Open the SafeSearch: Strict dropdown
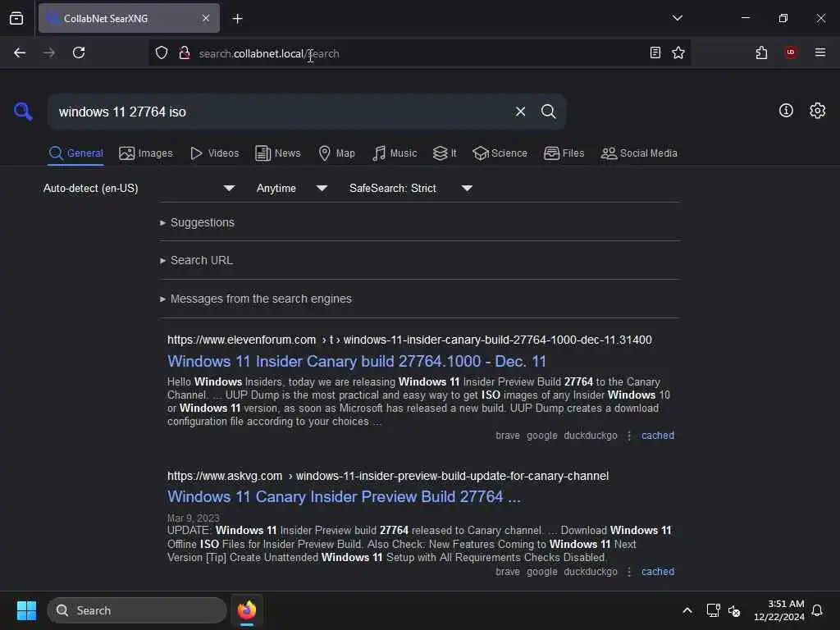Screen dimensions: 840x630 click(410, 188)
